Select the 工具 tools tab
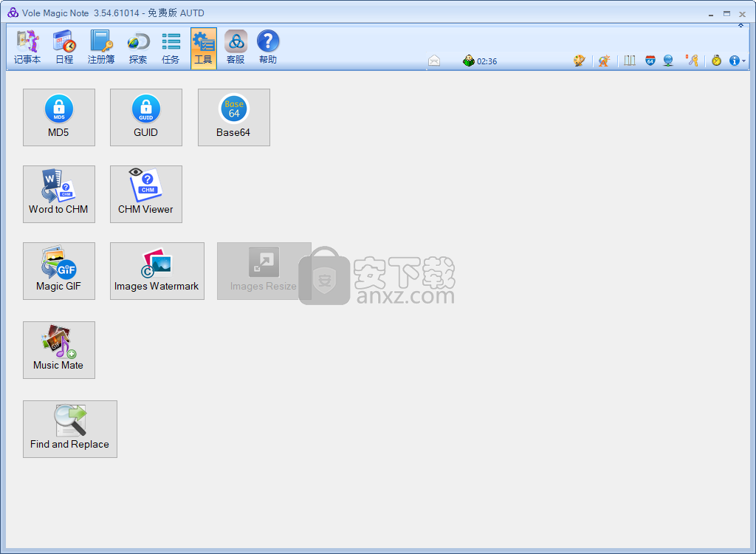The width and height of the screenshot is (756, 554). pos(204,48)
